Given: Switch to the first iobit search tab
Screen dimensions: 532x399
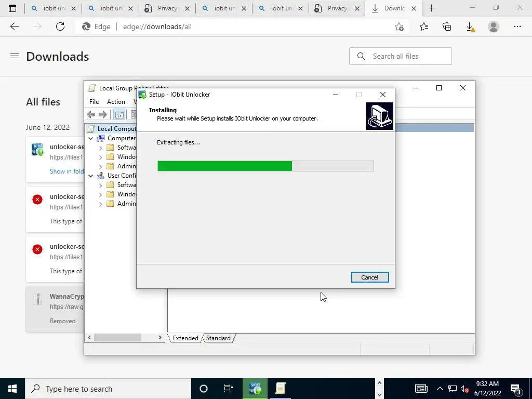Looking at the screenshot, I should pos(54,8).
